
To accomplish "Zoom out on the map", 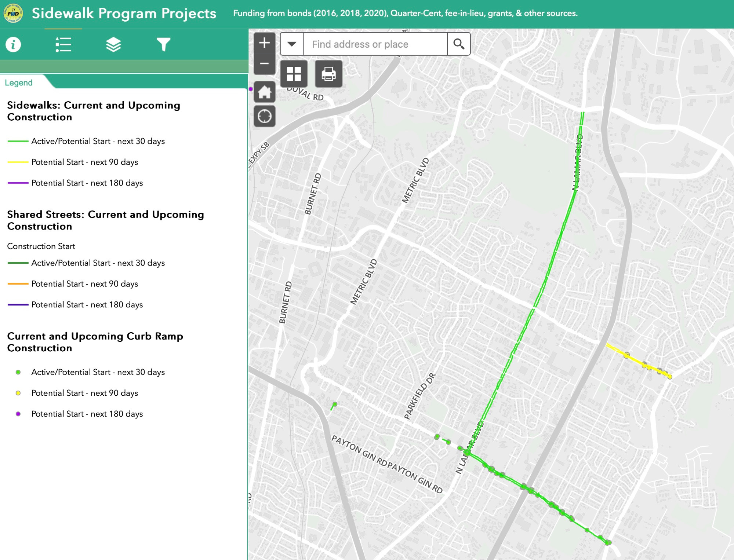I will pos(265,64).
